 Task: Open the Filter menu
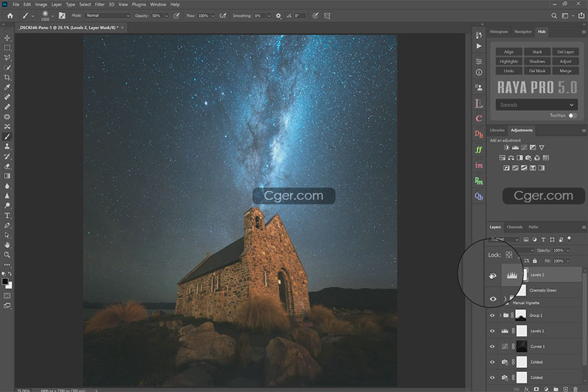[100, 5]
